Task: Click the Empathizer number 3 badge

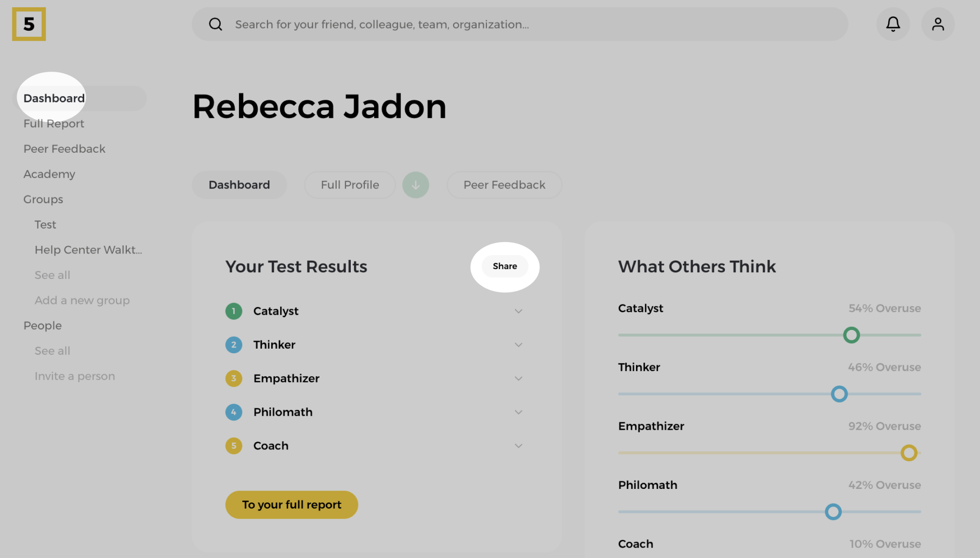Action: click(234, 378)
